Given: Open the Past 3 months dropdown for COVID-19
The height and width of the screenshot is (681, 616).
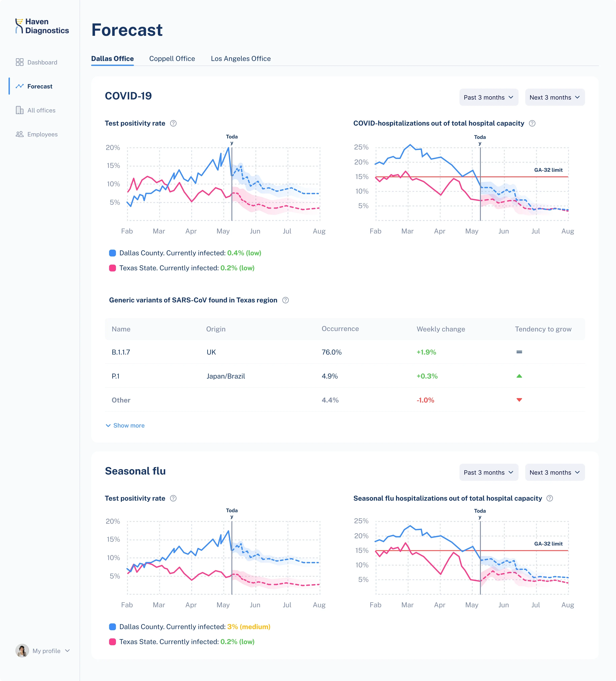Looking at the screenshot, I should 488,97.
